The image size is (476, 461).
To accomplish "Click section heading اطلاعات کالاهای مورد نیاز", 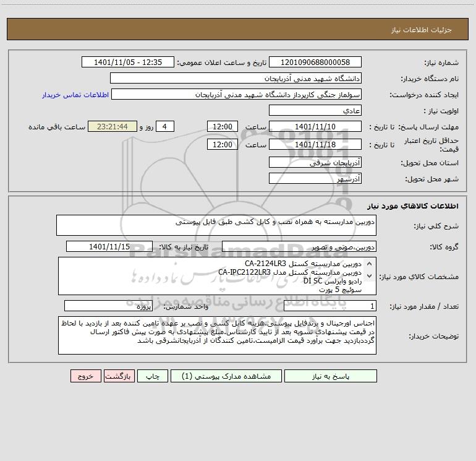I will click(x=413, y=206).
